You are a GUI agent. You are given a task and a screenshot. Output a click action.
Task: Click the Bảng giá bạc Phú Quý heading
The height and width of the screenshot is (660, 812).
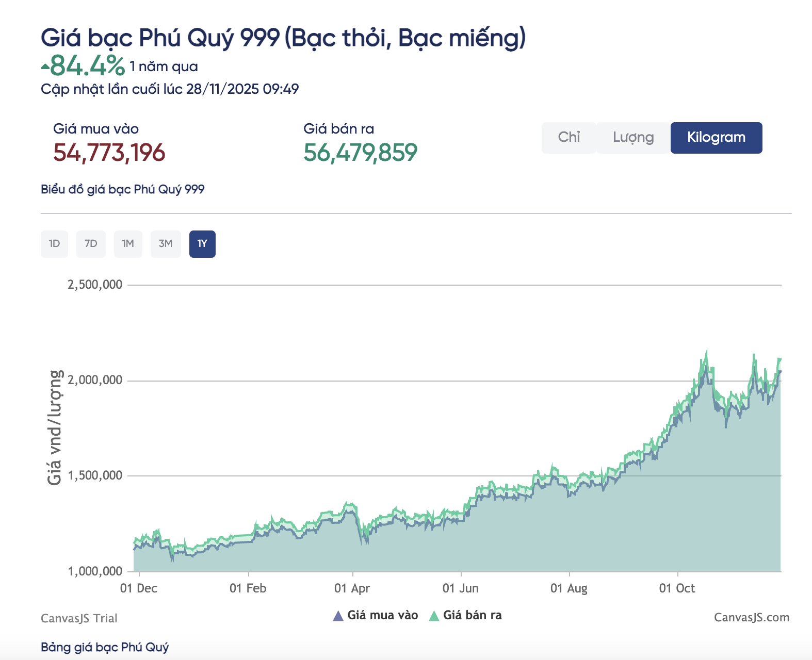105,647
